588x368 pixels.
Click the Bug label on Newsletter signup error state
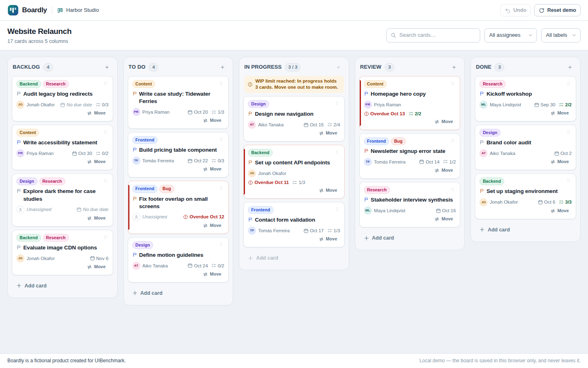(398, 141)
